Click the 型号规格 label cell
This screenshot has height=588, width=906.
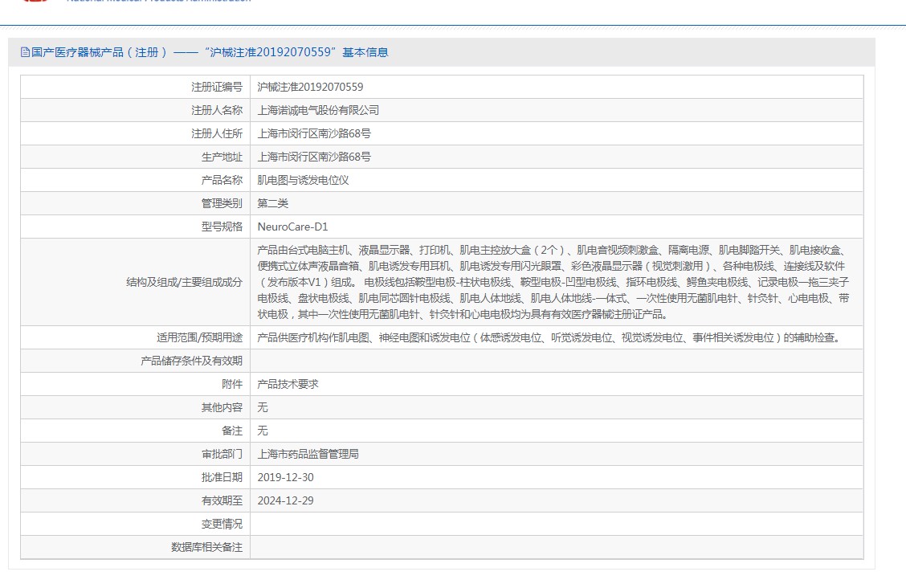[x=135, y=227]
